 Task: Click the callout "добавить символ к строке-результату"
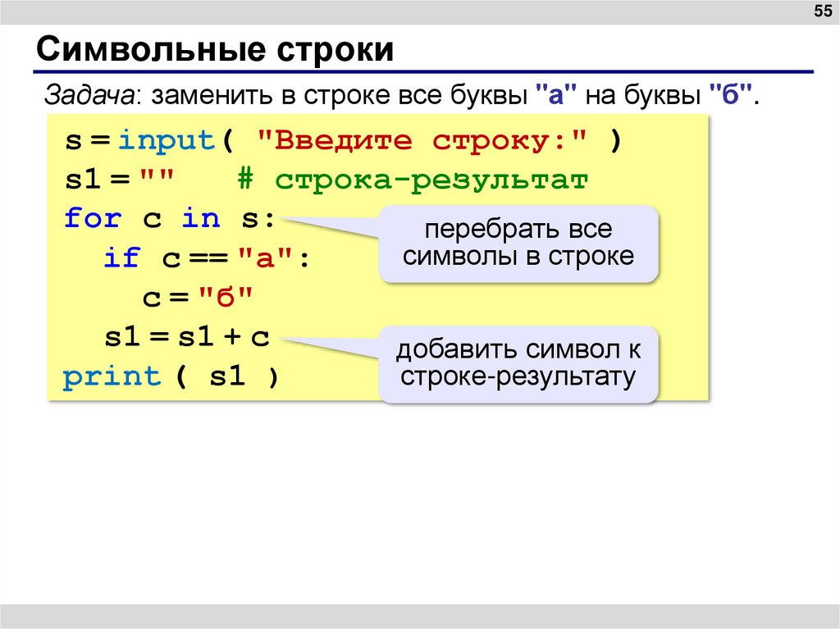(x=518, y=363)
